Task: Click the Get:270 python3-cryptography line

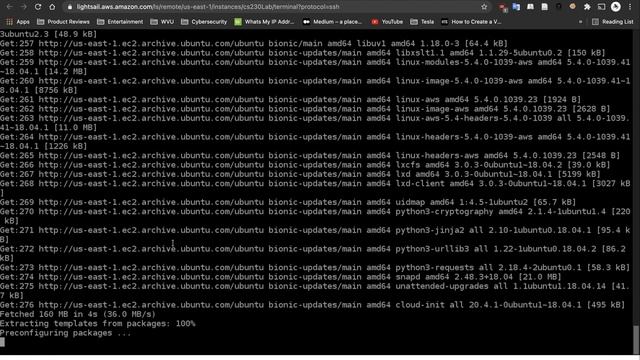Action: click(x=315, y=216)
